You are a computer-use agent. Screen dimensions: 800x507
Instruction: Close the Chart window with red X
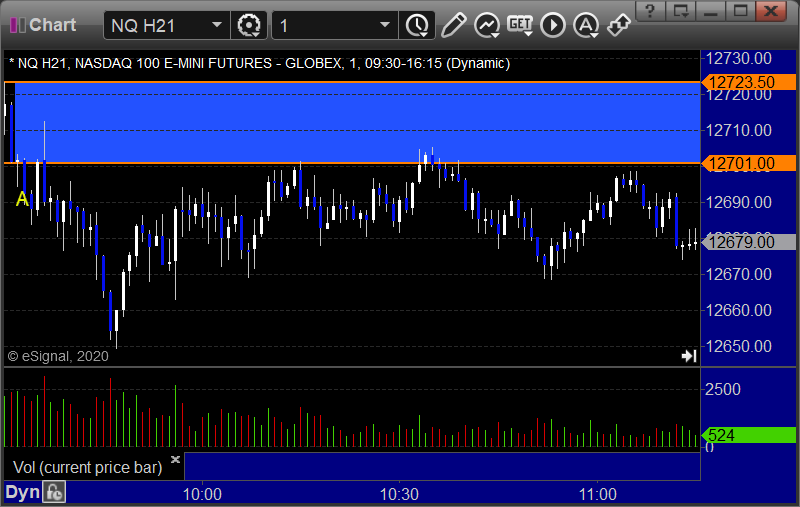771,11
